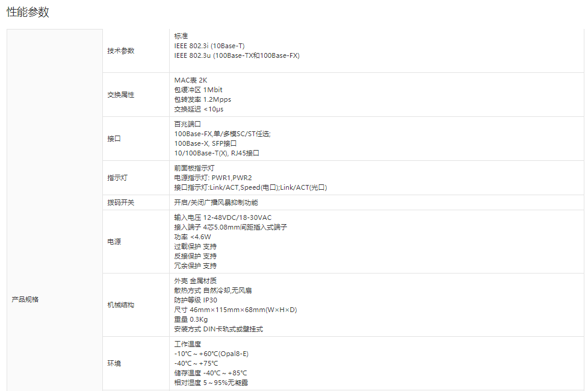Click the IEEE 802.3u standard line
This screenshot has height=391, width=588.
(x=237, y=55)
